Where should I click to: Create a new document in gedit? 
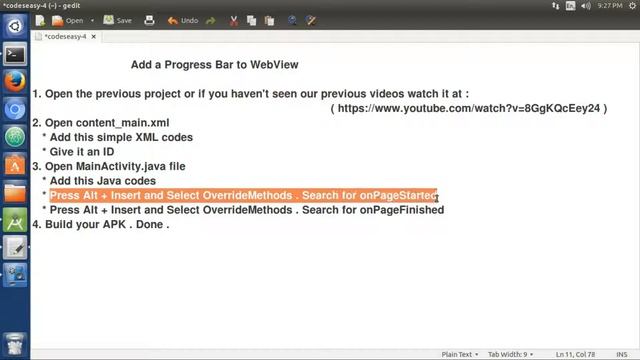[x=40, y=20]
